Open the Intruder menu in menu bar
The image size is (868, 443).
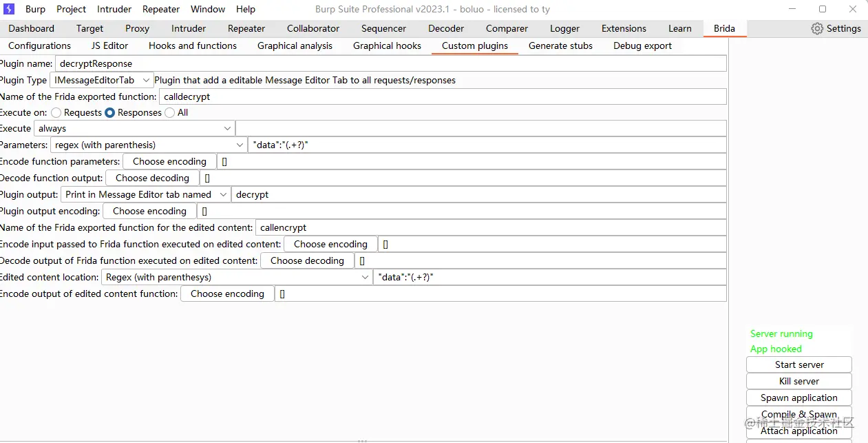point(114,9)
